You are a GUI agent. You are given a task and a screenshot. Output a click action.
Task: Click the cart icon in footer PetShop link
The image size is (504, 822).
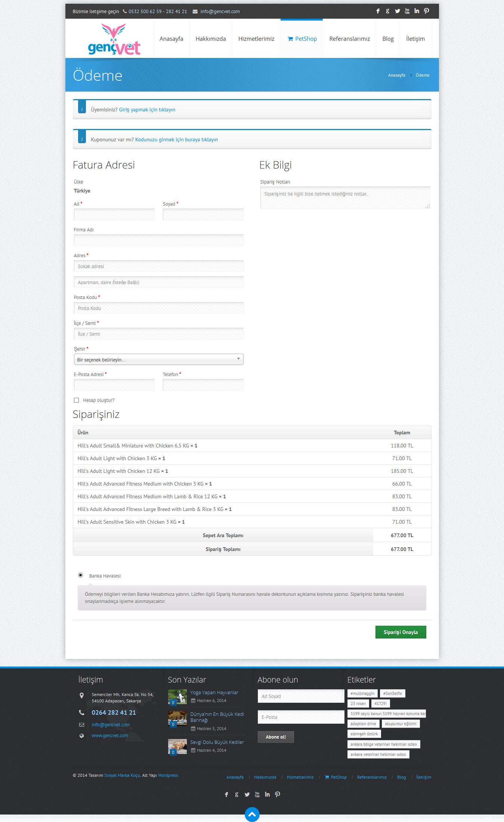327,777
